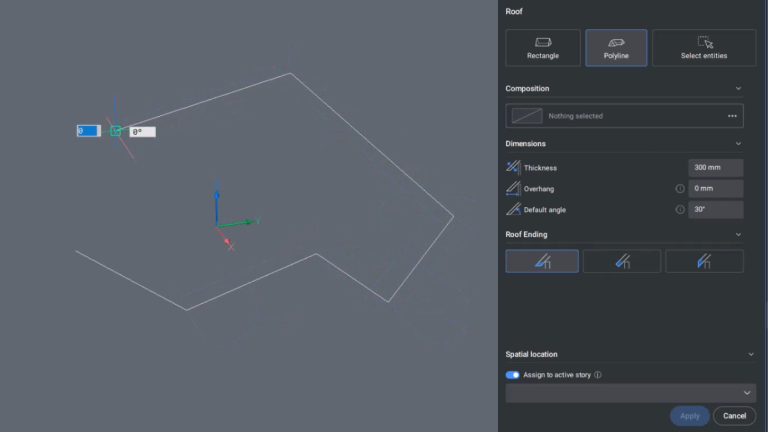Click the Cancel button
This screenshot has width=768, height=432.
coord(734,416)
